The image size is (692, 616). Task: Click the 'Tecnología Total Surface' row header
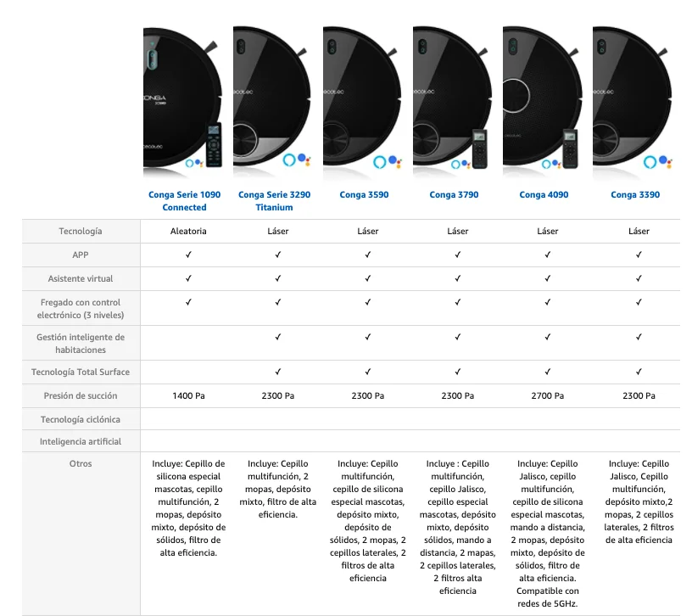[81, 372]
